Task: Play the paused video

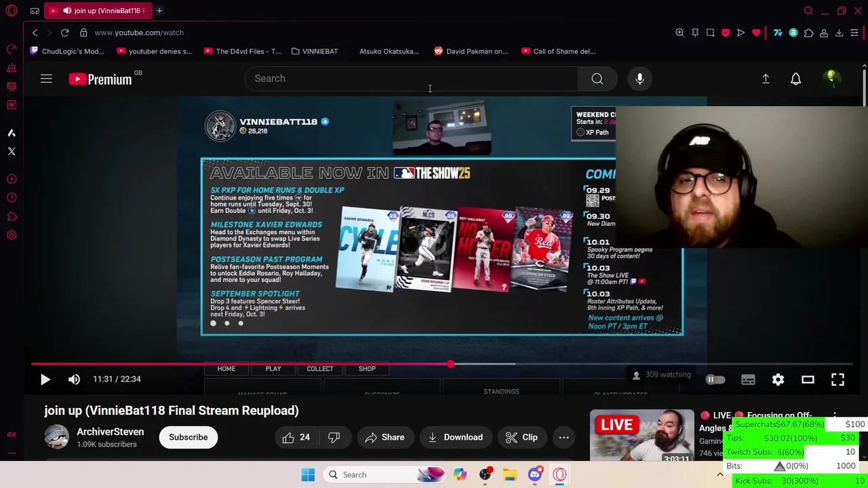Action: point(45,380)
